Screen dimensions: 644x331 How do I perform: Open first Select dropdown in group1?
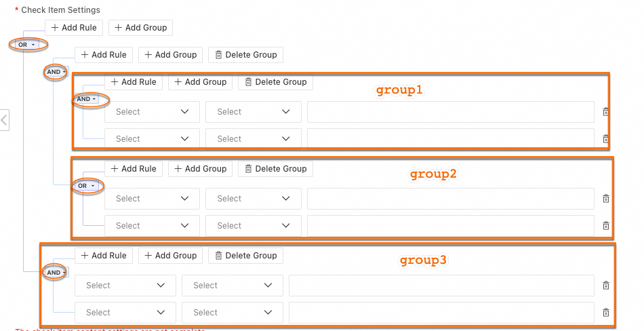click(152, 112)
